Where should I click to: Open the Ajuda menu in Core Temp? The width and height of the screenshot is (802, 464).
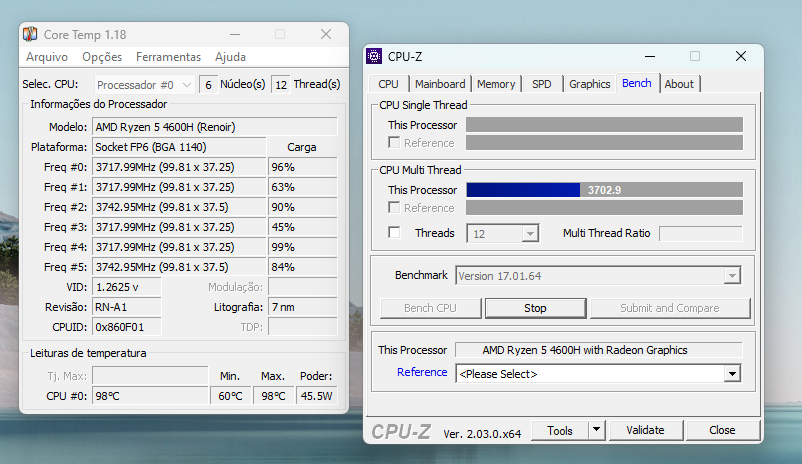pos(230,57)
